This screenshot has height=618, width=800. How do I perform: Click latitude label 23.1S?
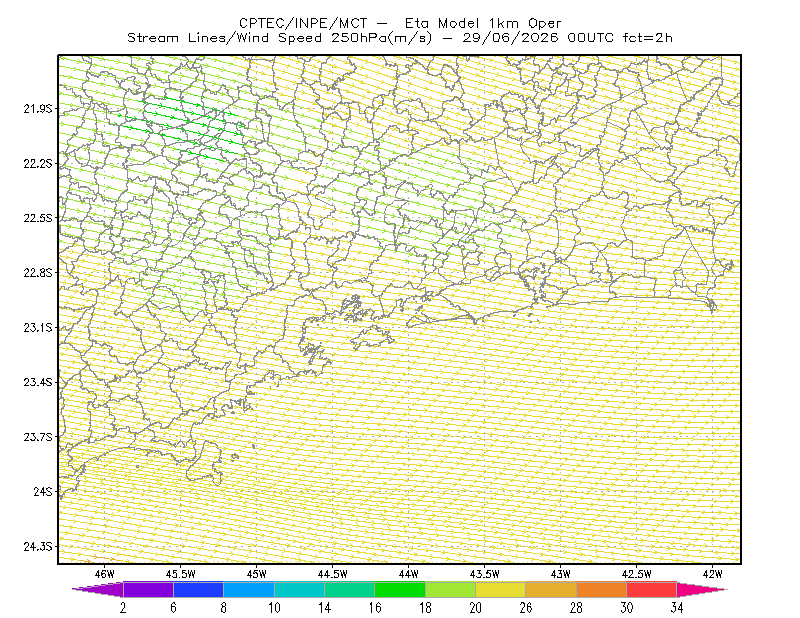click(x=38, y=327)
